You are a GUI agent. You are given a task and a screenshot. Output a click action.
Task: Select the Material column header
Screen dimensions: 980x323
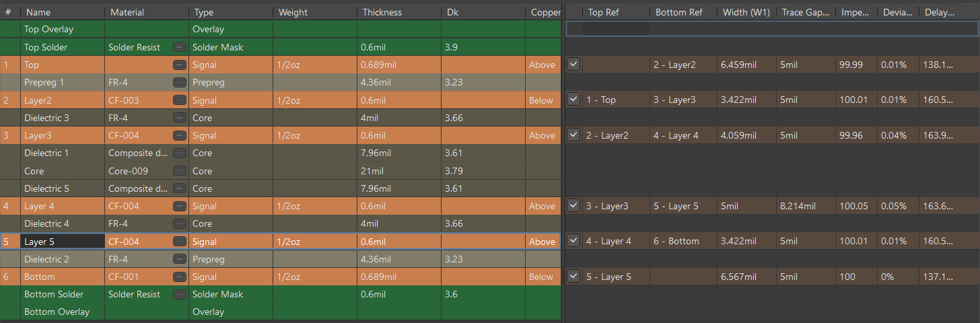tap(127, 12)
